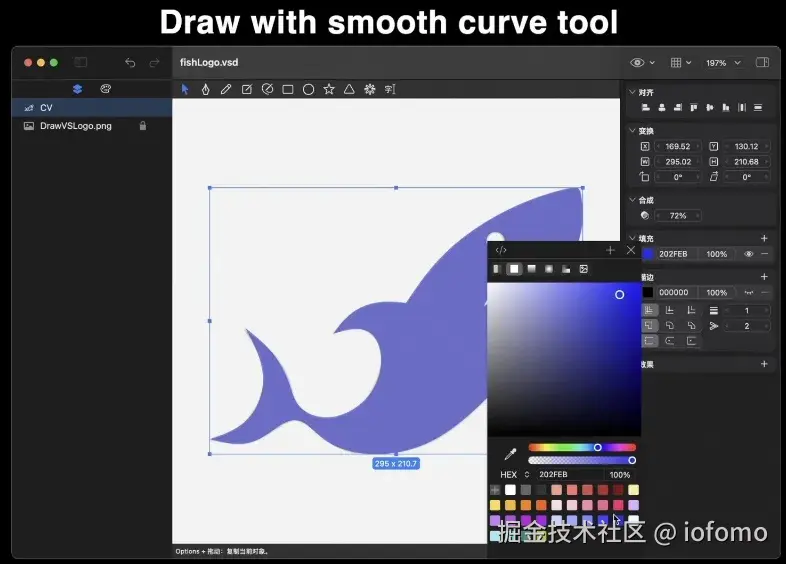Select the square-with-pencil edit tool
Image resolution: width=786 pixels, height=564 pixels.
[247, 89]
